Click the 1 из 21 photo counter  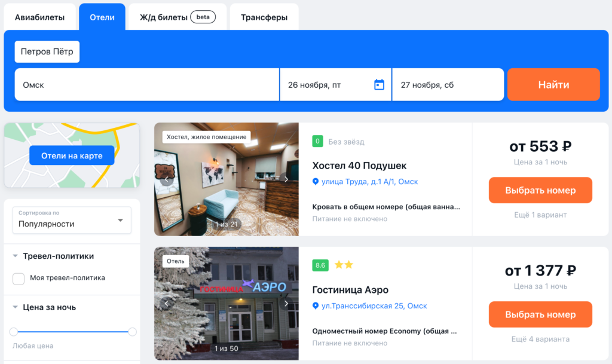point(227,224)
